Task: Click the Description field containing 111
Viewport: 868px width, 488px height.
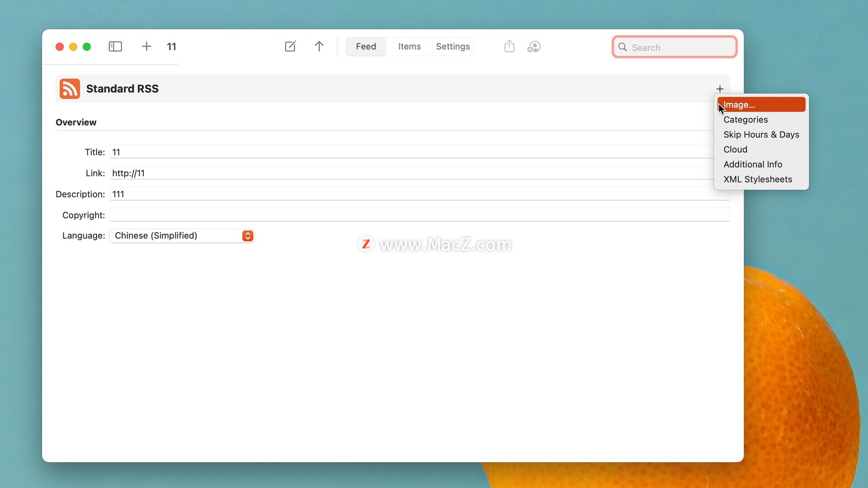Action: click(x=420, y=194)
